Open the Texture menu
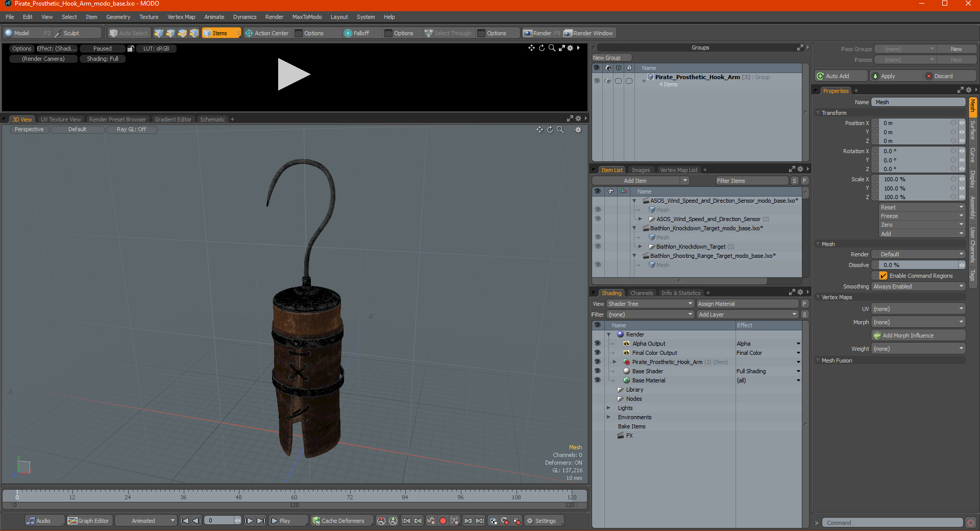This screenshot has width=980, height=531. (149, 17)
